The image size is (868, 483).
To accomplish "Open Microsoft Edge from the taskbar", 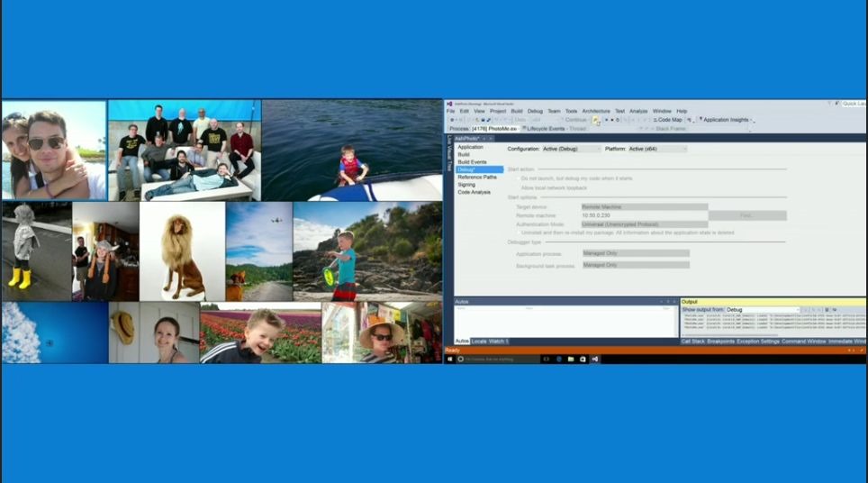I will [558, 359].
